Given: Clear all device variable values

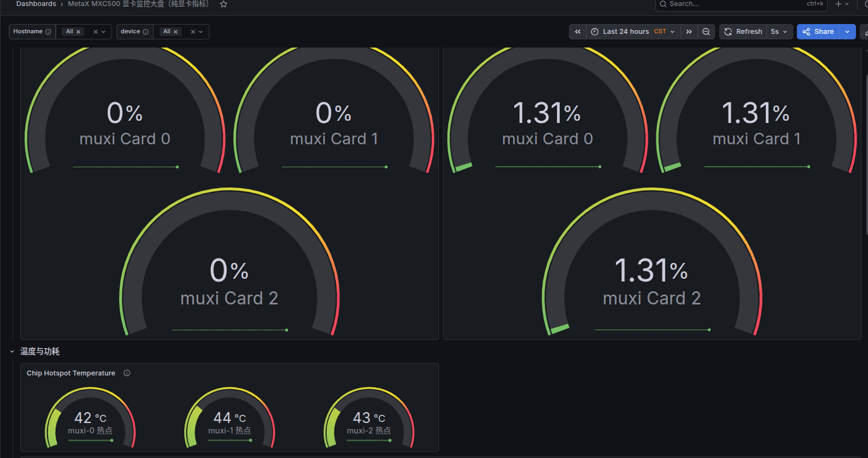Looking at the screenshot, I should 193,32.
